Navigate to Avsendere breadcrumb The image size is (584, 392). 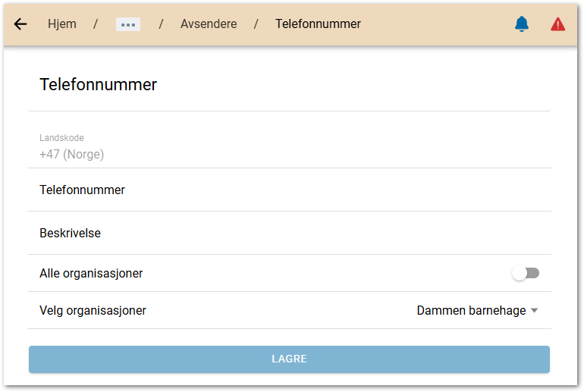pos(209,24)
